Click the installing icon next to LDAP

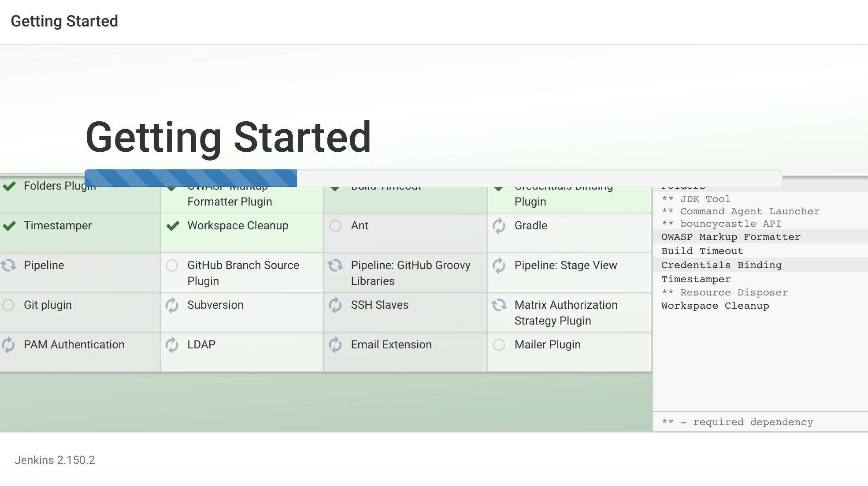(172, 345)
